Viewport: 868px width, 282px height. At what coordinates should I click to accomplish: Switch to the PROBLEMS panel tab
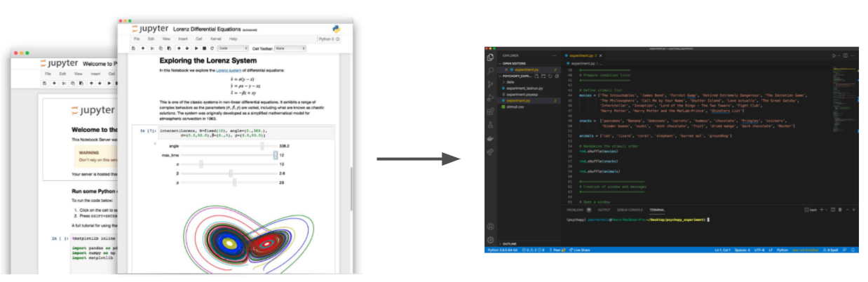[x=575, y=210]
